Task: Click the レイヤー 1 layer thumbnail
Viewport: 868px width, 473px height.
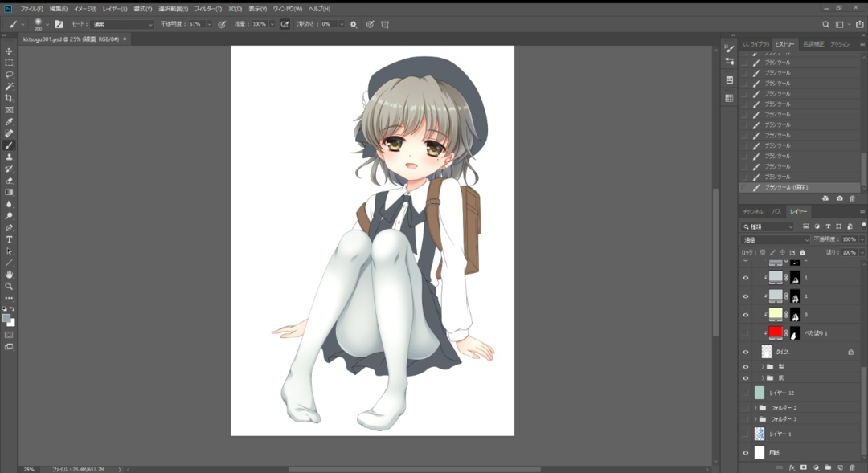Action: tap(759, 434)
